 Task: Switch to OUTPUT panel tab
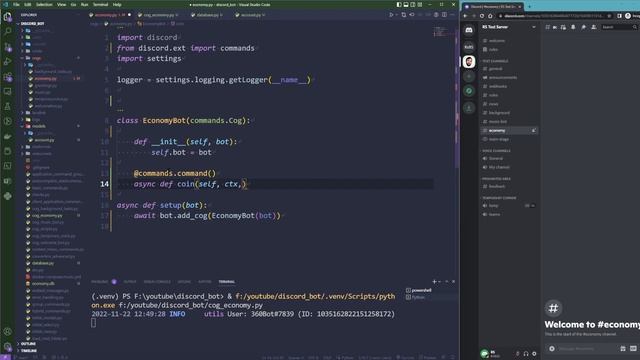pyautogui.click(x=130, y=282)
